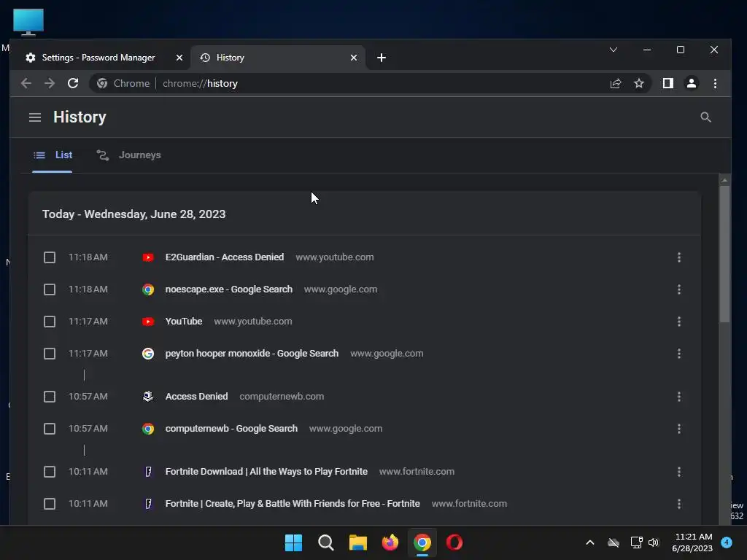Launch Firefox from the taskbar
Image resolution: width=747 pixels, height=560 pixels.
tap(390, 542)
